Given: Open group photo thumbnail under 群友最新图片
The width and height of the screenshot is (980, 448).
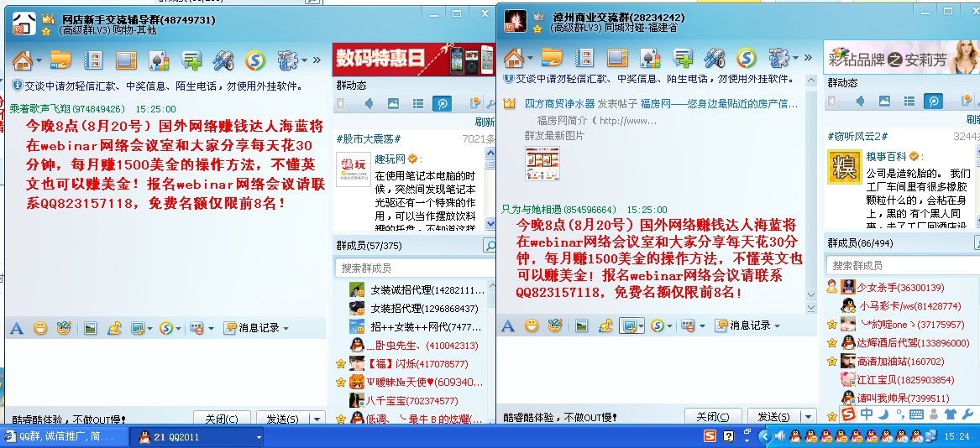Looking at the screenshot, I should coord(542,164).
